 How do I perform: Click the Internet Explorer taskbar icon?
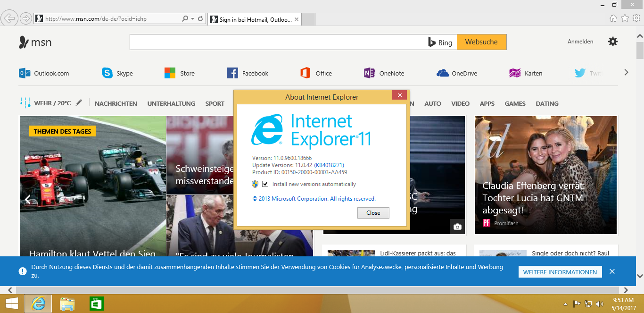point(38,304)
